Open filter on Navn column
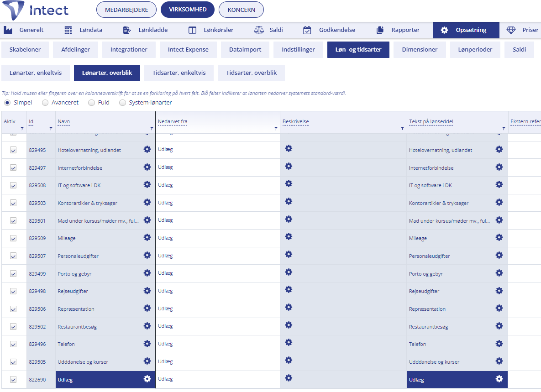 [x=152, y=129]
